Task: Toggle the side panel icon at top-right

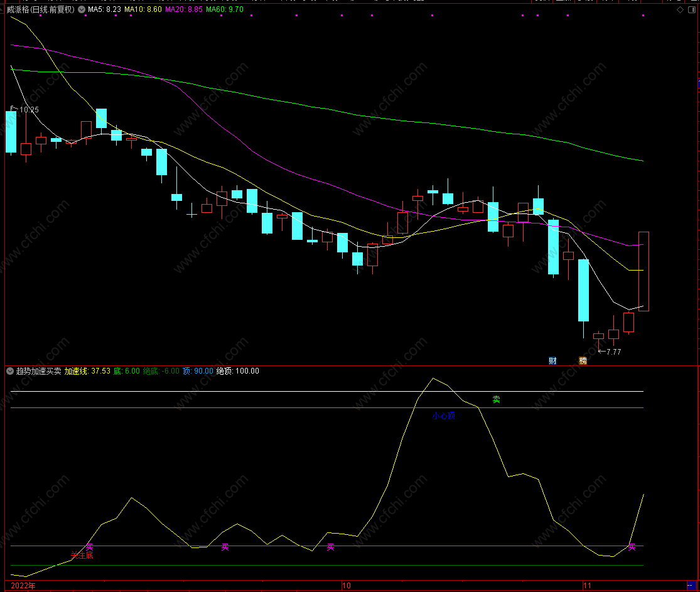Action: tap(691, 10)
